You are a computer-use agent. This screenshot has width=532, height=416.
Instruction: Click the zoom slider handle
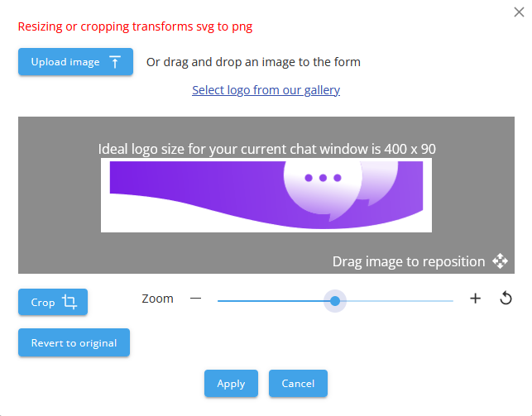[x=335, y=301]
